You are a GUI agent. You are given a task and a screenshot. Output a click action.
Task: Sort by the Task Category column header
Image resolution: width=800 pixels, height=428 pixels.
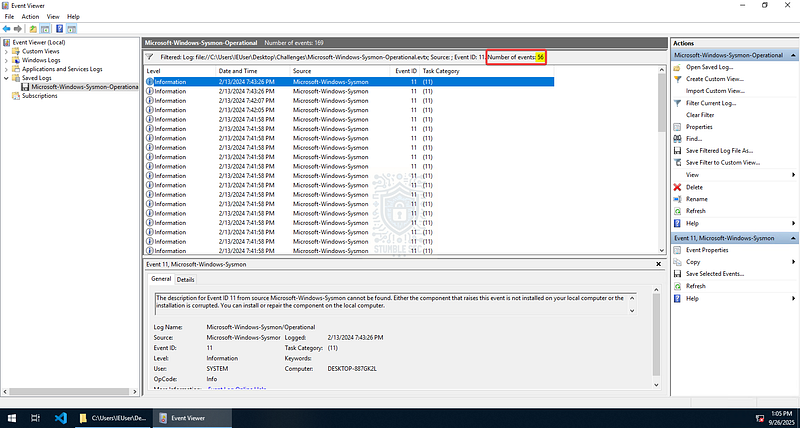click(x=486, y=71)
